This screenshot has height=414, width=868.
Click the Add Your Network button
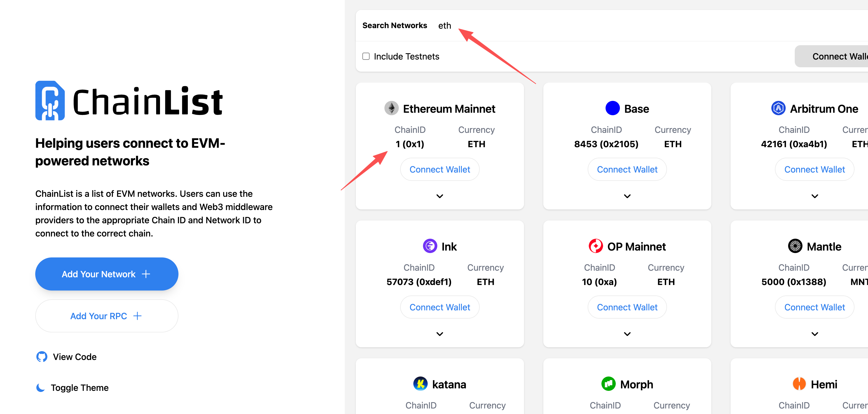pyautogui.click(x=107, y=274)
